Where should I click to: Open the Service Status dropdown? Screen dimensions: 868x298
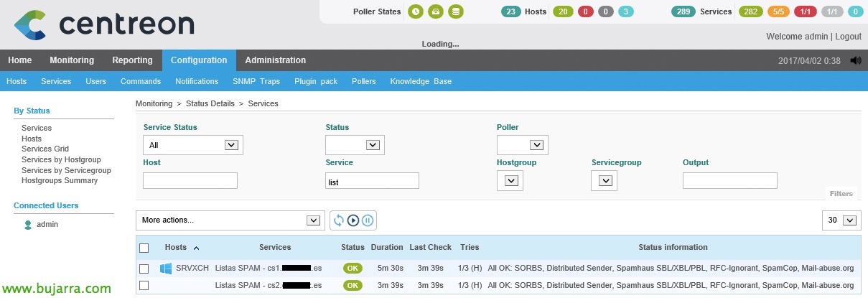[192, 145]
